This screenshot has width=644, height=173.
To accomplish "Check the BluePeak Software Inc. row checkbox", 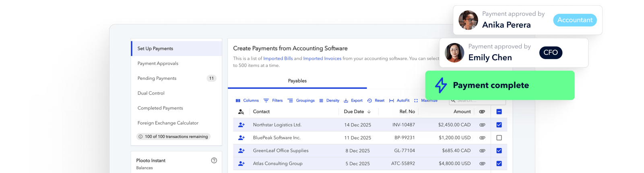I will [499, 138].
